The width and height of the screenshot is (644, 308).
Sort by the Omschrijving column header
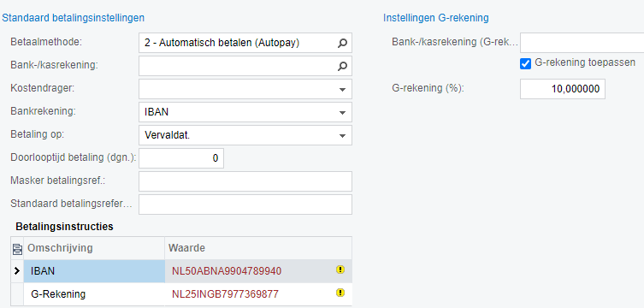(60, 248)
